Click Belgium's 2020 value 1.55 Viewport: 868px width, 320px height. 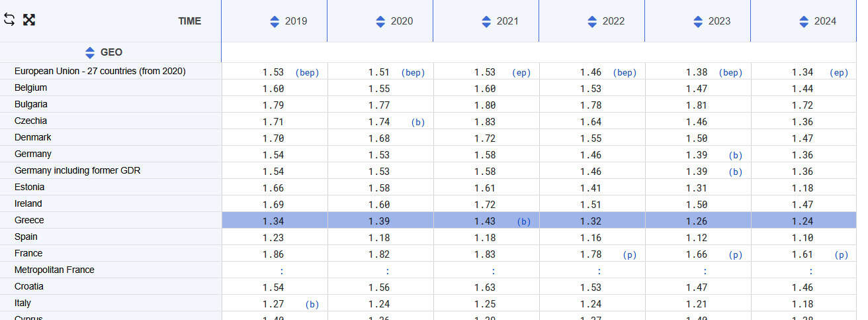pyautogui.click(x=379, y=89)
